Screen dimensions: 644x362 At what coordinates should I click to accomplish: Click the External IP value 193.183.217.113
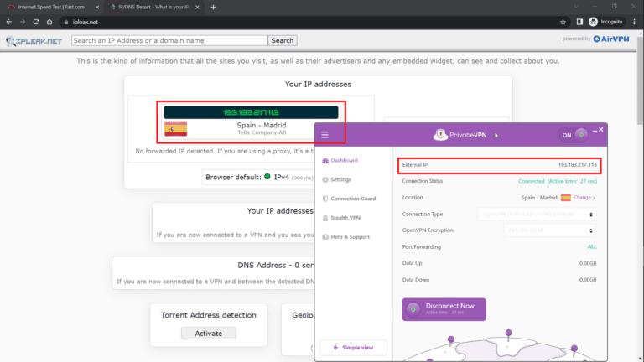pos(577,164)
